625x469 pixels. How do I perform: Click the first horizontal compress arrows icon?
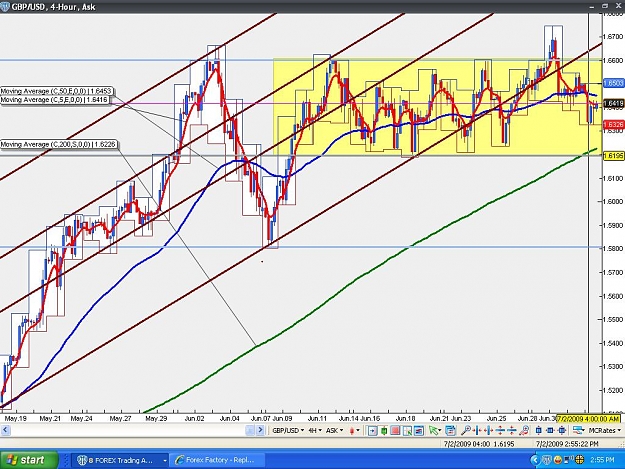[477, 430]
